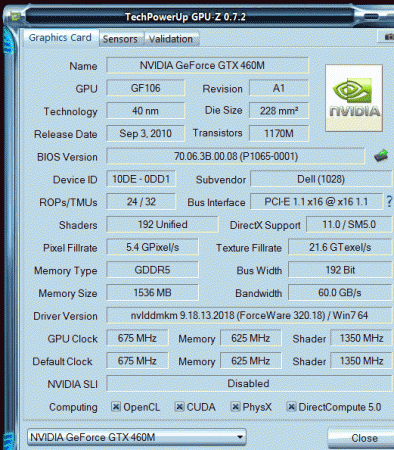
Task: Click the BIOS Version field
Action: [x=236, y=156]
